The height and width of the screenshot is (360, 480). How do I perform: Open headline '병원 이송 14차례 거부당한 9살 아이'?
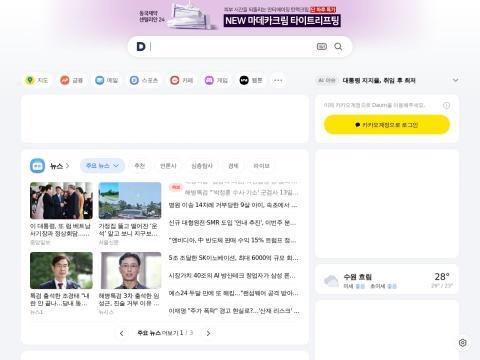click(x=233, y=205)
